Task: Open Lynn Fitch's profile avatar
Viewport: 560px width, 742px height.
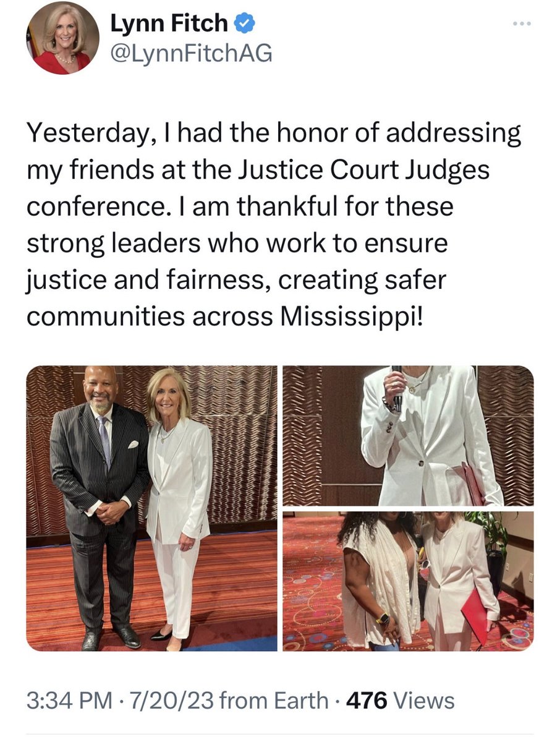Action: 62,39
